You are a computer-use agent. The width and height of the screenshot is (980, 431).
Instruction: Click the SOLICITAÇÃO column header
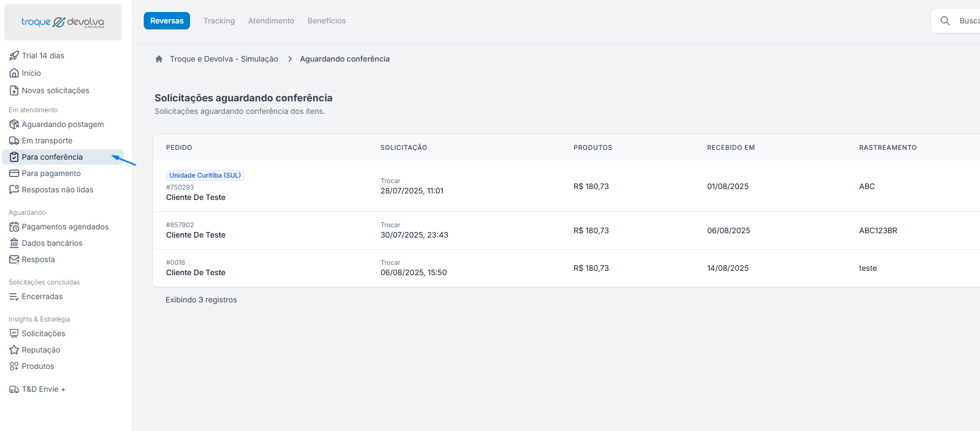click(404, 148)
